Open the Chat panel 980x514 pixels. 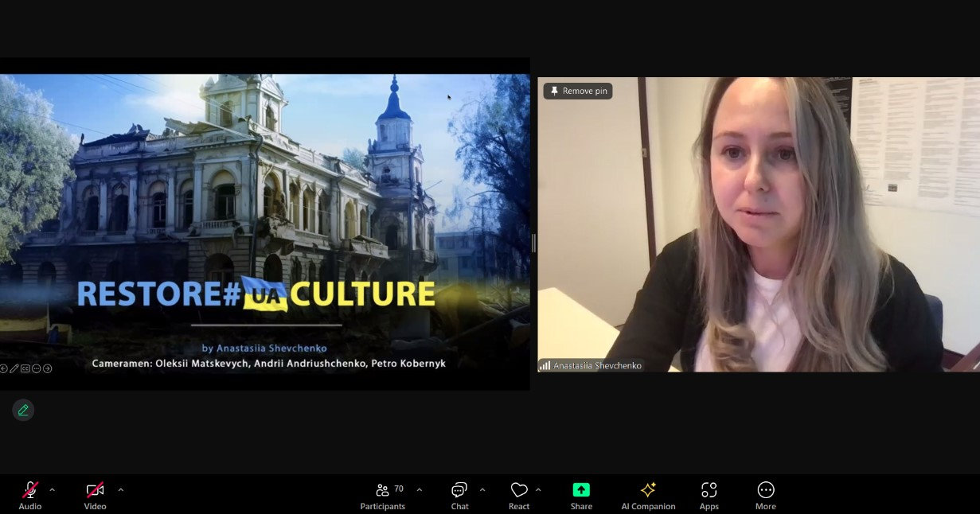tap(459, 496)
